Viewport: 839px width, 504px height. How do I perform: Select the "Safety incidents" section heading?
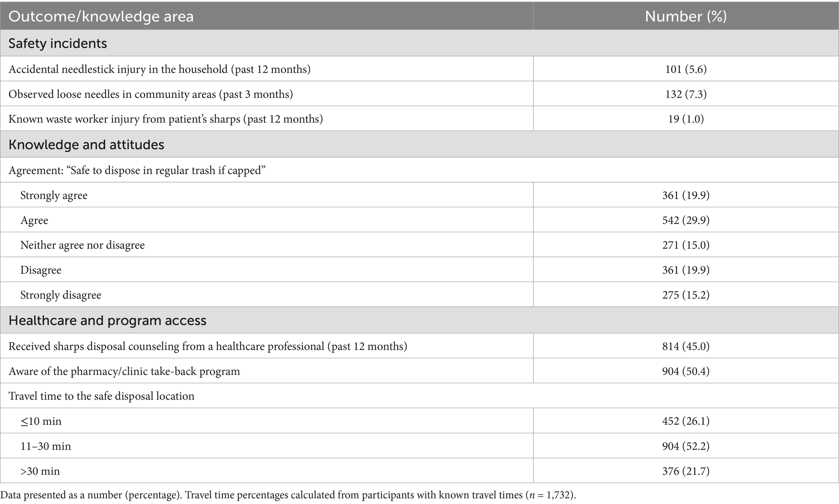[58, 43]
